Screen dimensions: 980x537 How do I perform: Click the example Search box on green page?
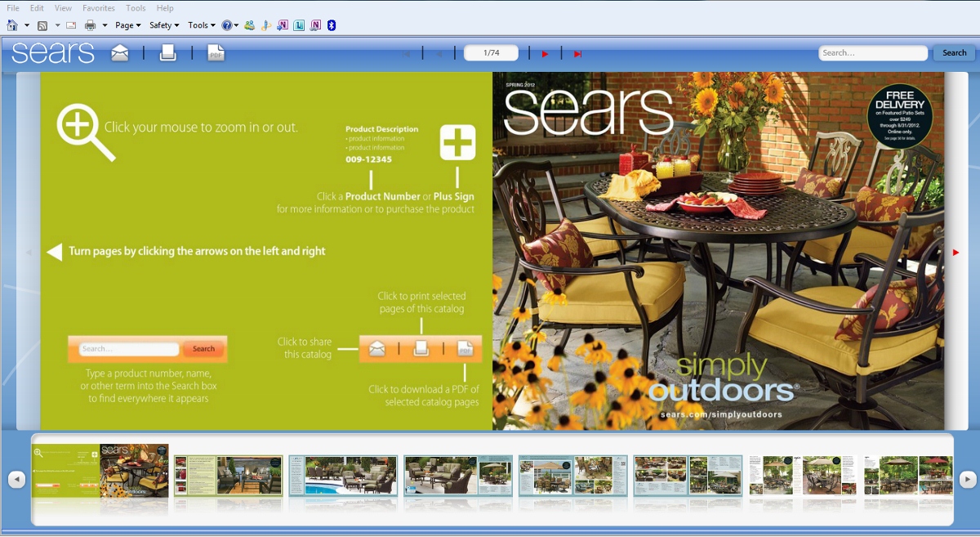pos(129,349)
